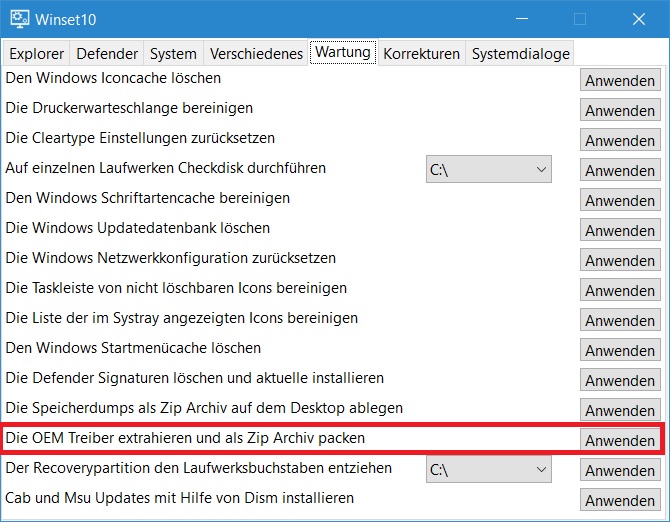Go to the Verschiedenes tab
Image resolution: width=670 pixels, height=522 pixels.
pos(256,54)
